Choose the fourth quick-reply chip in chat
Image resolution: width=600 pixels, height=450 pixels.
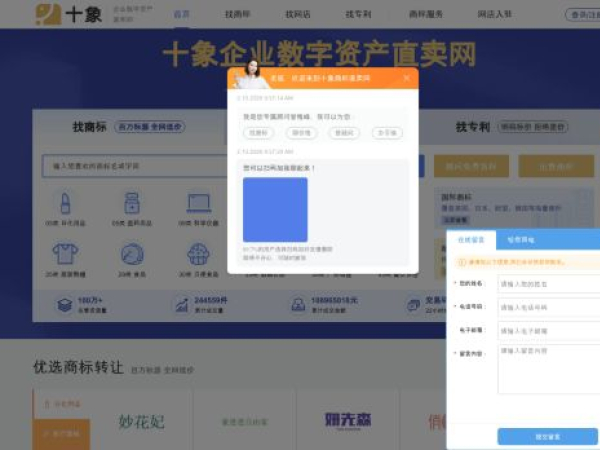[x=387, y=133]
